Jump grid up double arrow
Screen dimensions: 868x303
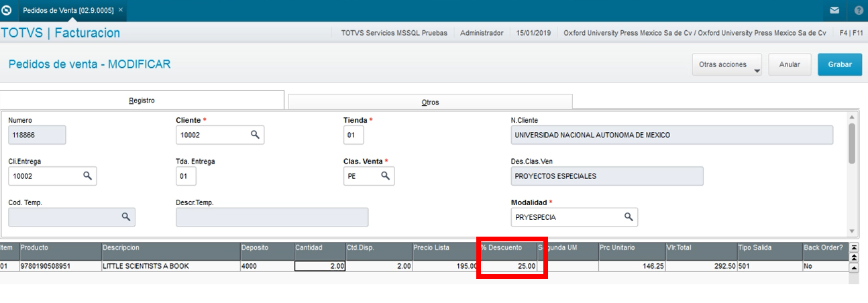point(854,257)
